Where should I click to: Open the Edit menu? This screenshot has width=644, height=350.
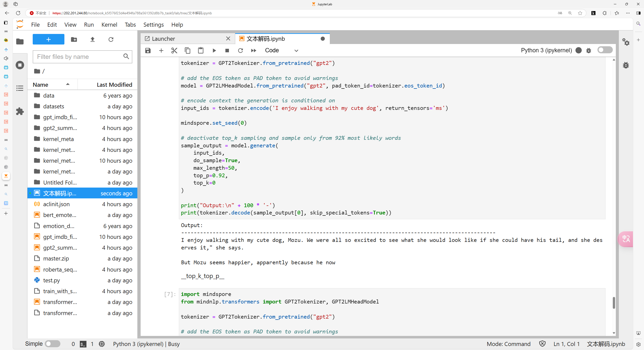[x=52, y=25]
